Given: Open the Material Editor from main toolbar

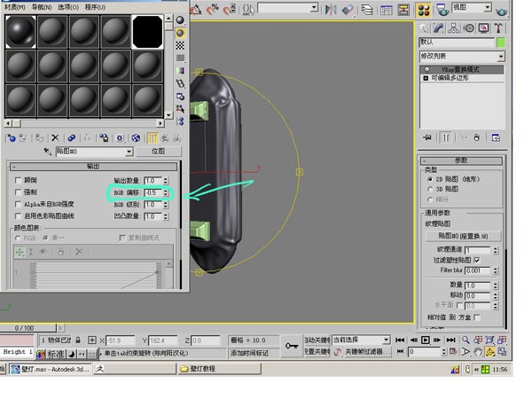Looking at the screenshot, I should coord(422,10).
